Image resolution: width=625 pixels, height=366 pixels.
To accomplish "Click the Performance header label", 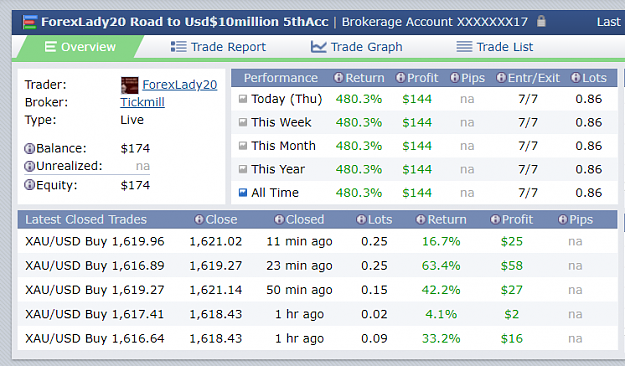I will pos(281,78).
